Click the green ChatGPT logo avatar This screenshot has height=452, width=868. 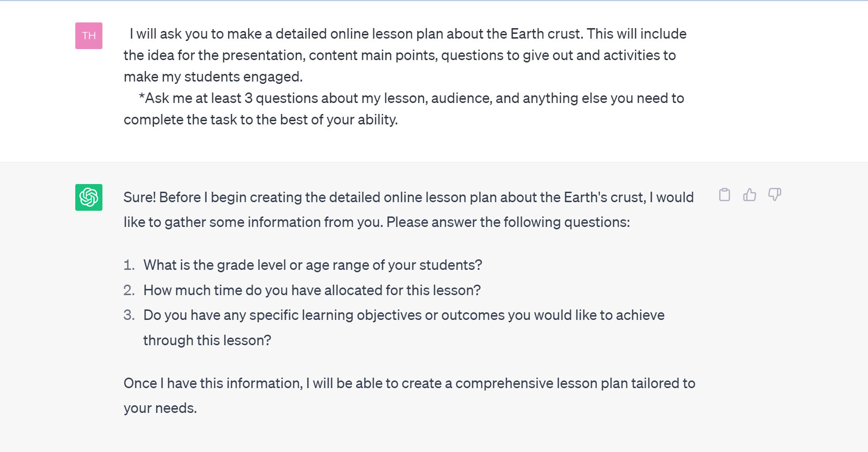(89, 197)
